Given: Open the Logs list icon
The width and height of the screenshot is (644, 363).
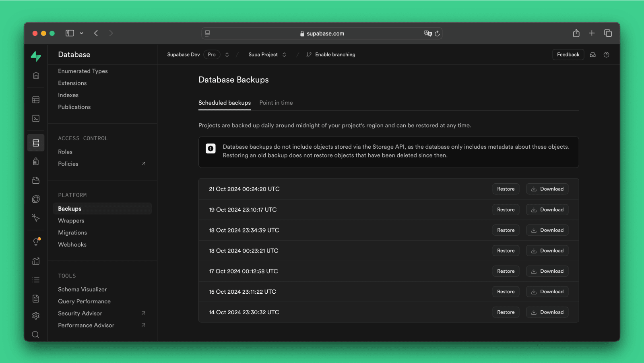Looking at the screenshot, I should pos(36,280).
